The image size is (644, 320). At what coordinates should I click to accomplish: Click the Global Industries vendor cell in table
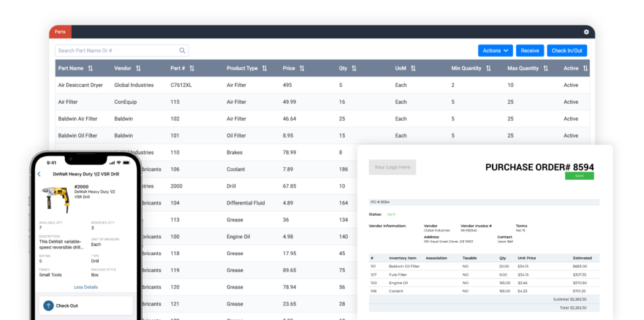134,85
